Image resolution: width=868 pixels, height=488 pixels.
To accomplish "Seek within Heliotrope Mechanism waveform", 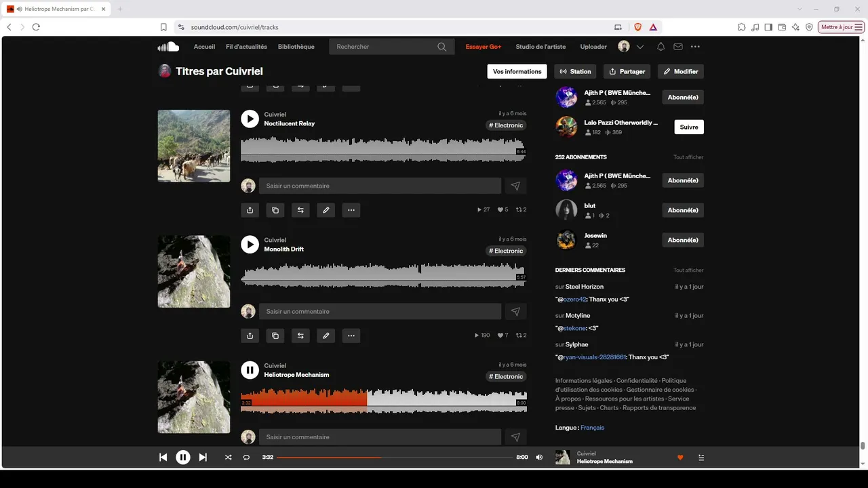I will (x=384, y=401).
